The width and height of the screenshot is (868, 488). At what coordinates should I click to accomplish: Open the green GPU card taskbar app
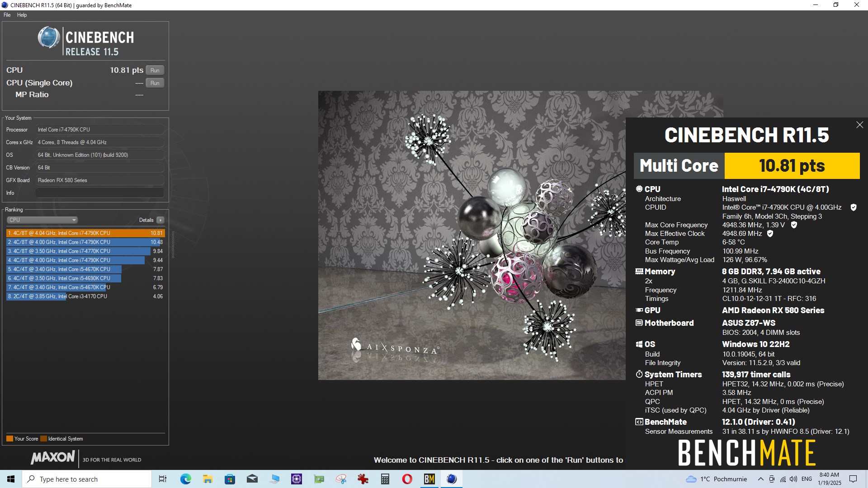(319, 479)
